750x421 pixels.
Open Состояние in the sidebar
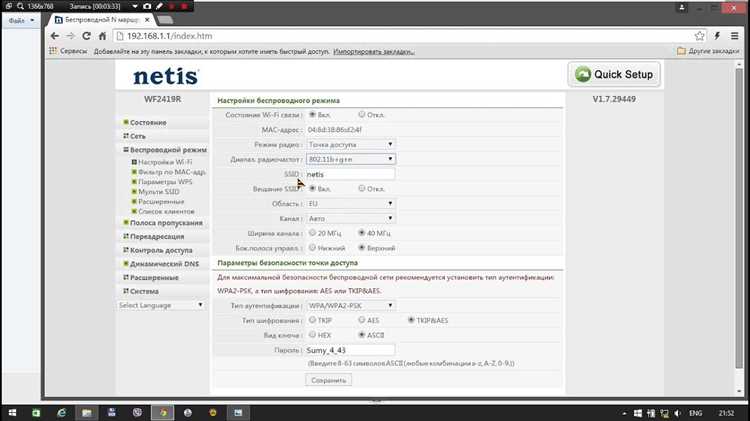pyautogui.click(x=148, y=122)
